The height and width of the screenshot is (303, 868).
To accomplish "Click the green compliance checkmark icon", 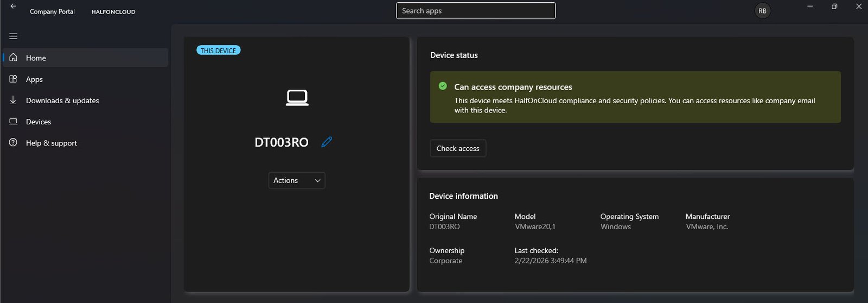I will 443,86.
